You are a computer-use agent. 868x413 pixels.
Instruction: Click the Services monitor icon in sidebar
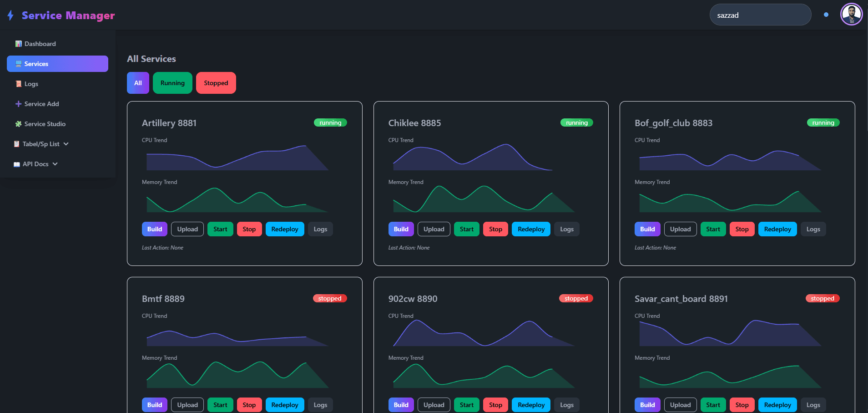click(19, 64)
